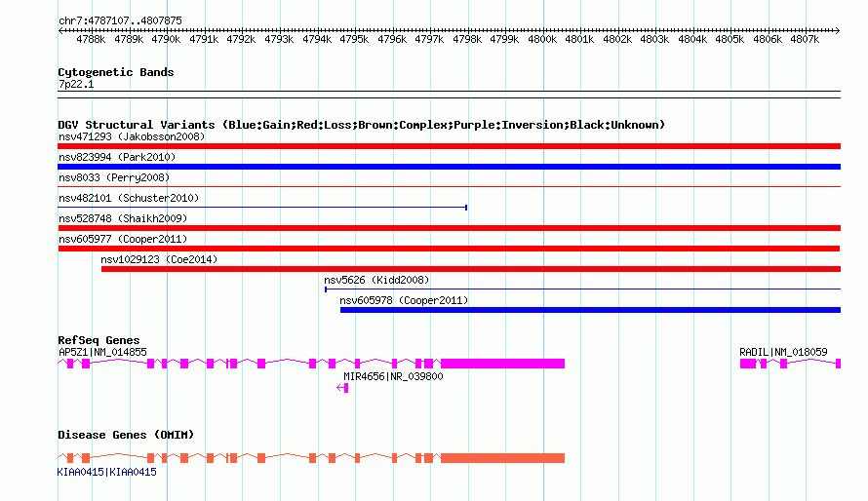Screen dimensions: 868x501
Task: Open the nsv482101 (Schuster2010) label
Action: [x=129, y=198]
